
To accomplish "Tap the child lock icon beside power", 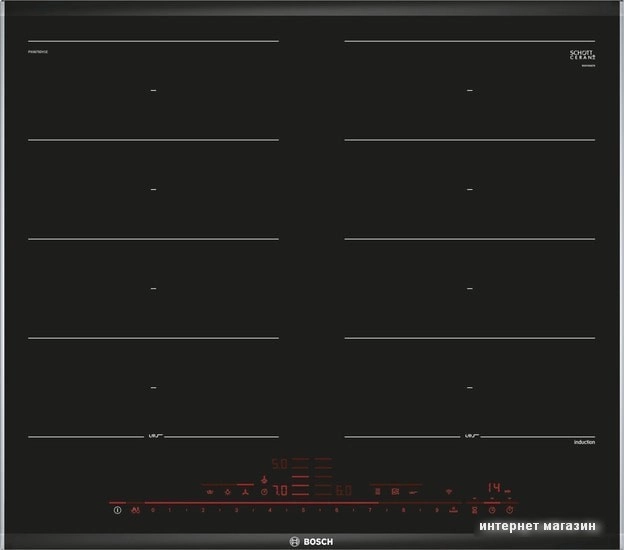I will (x=136, y=510).
